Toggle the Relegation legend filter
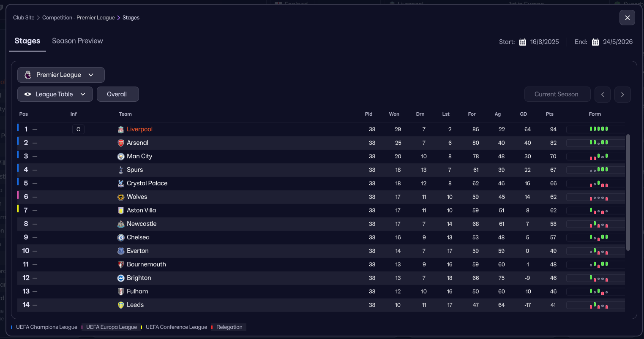 229,327
